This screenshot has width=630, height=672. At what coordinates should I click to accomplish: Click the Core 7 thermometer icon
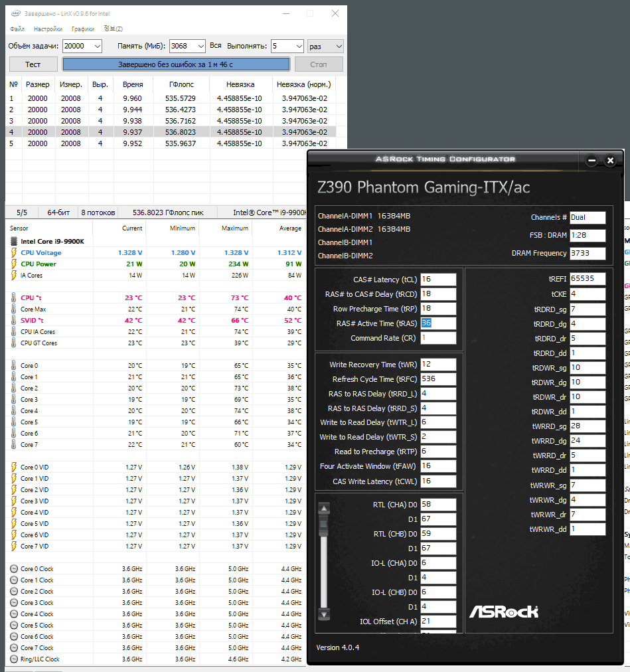14,444
